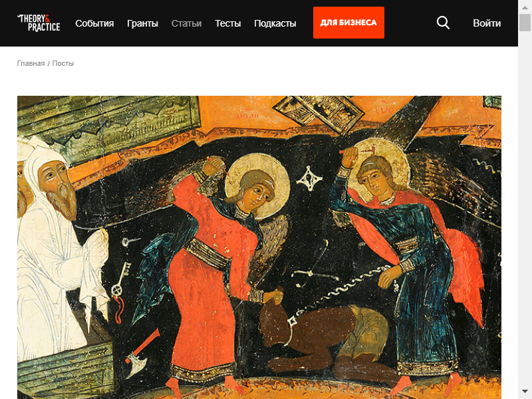The width and height of the screenshot is (532, 399).
Task: Follow the Главная breadcrumb link
Action: tap(31, 63)
